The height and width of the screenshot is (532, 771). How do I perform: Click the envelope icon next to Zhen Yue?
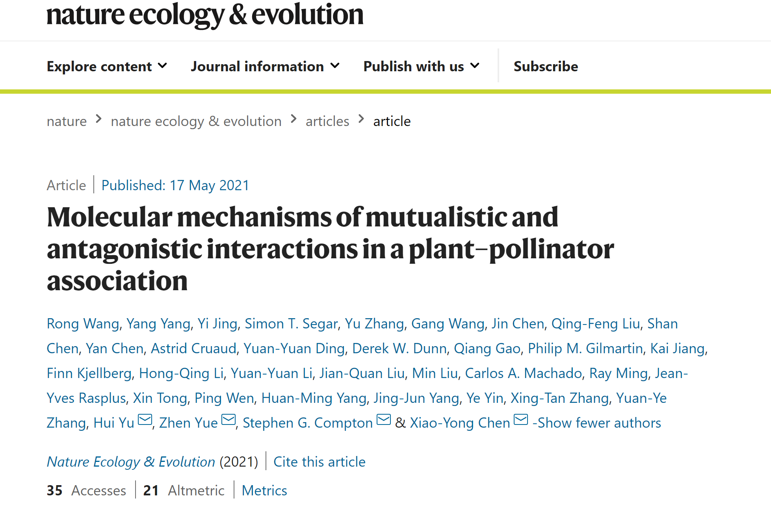[x=229, y=420]
